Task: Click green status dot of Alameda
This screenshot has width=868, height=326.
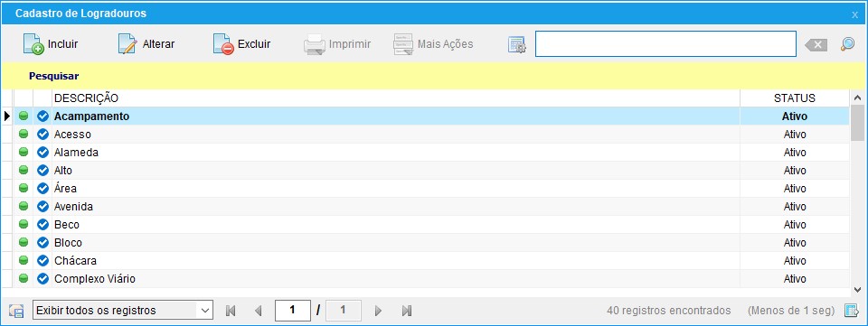Action: click(24, 152)
